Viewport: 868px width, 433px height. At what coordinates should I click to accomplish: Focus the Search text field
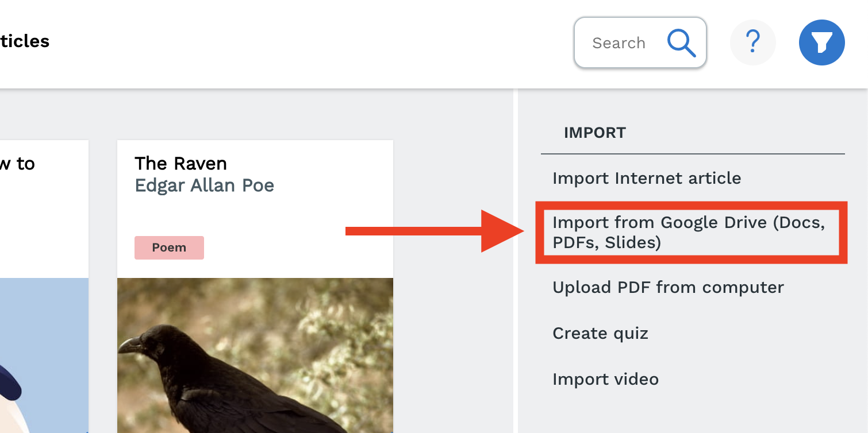click(619, 43)
